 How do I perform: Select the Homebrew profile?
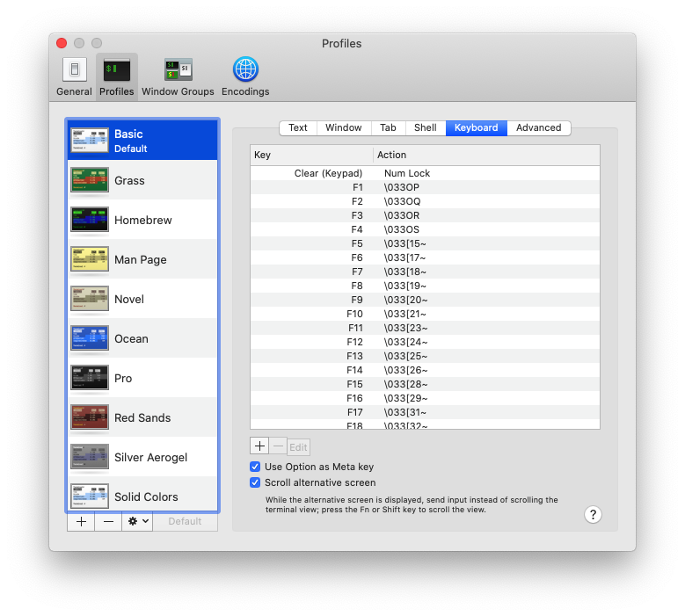[142, 220]
